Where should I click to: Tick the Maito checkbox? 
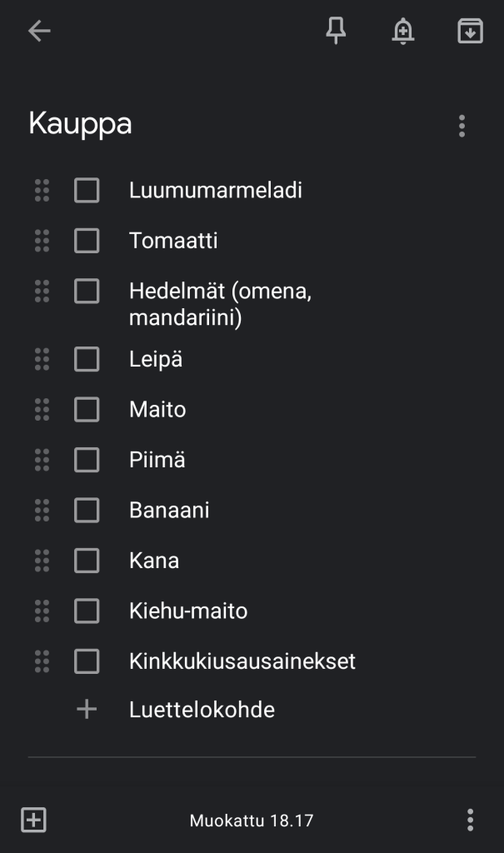(x=87, y=410)
